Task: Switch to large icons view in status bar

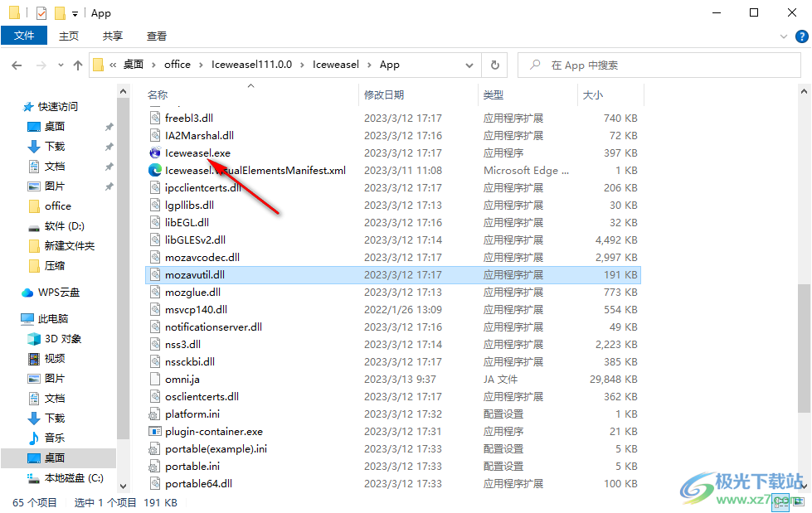Action: [800, 501]
